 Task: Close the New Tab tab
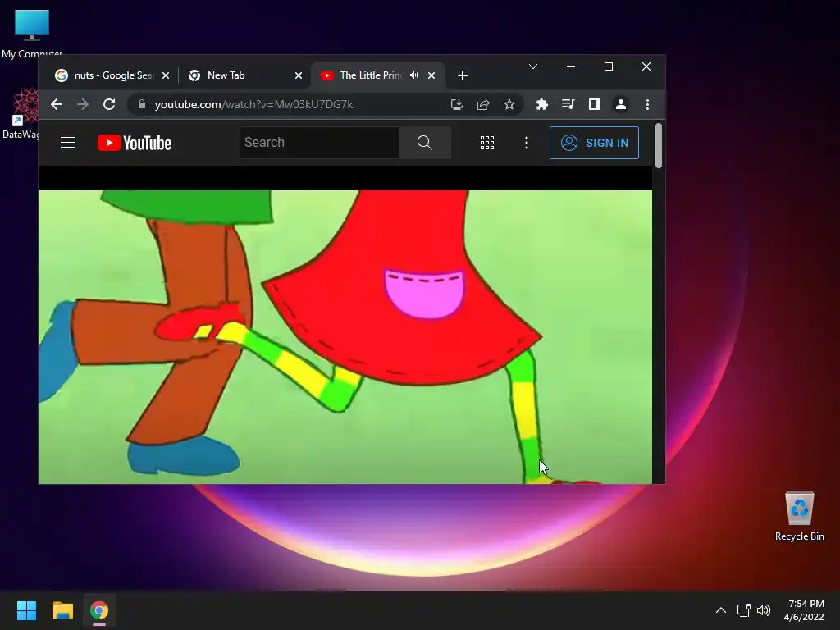tap(299, 75)
